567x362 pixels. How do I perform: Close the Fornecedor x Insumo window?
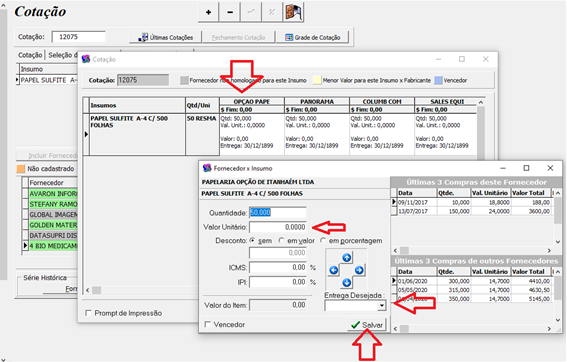(x=550, y=168)
